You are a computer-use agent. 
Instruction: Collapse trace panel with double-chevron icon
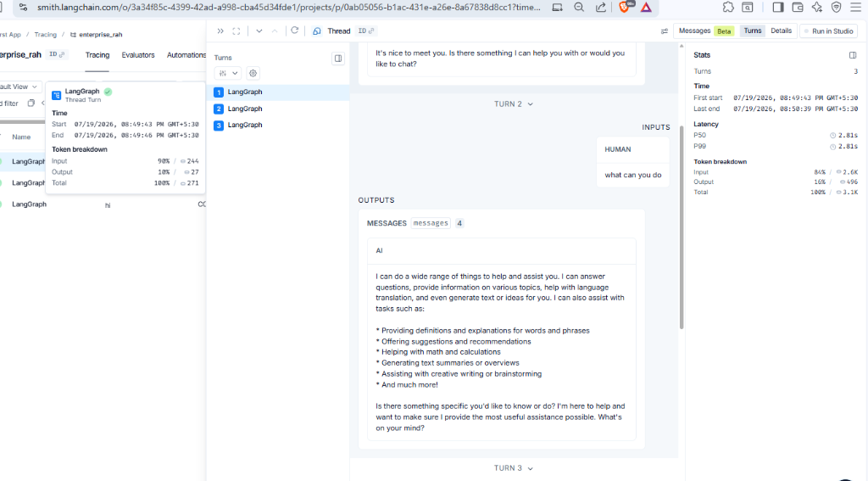pos(220,31)
